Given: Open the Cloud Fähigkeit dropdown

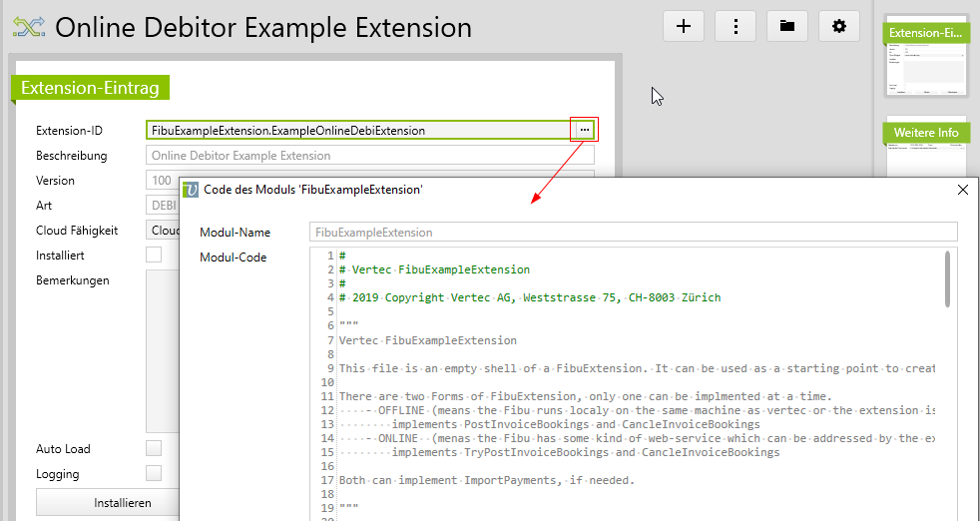Looking at the screenshot, I should pos(163,231).
